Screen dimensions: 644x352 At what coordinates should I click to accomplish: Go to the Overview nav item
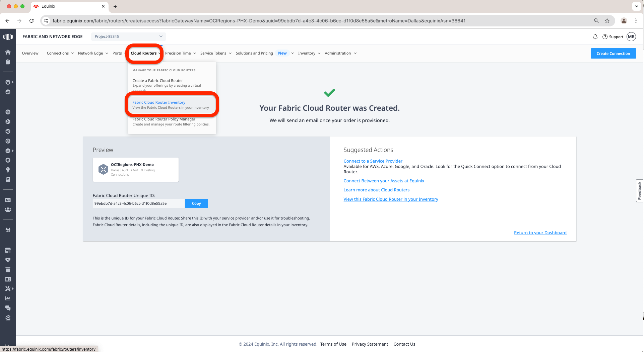(30, 53)
